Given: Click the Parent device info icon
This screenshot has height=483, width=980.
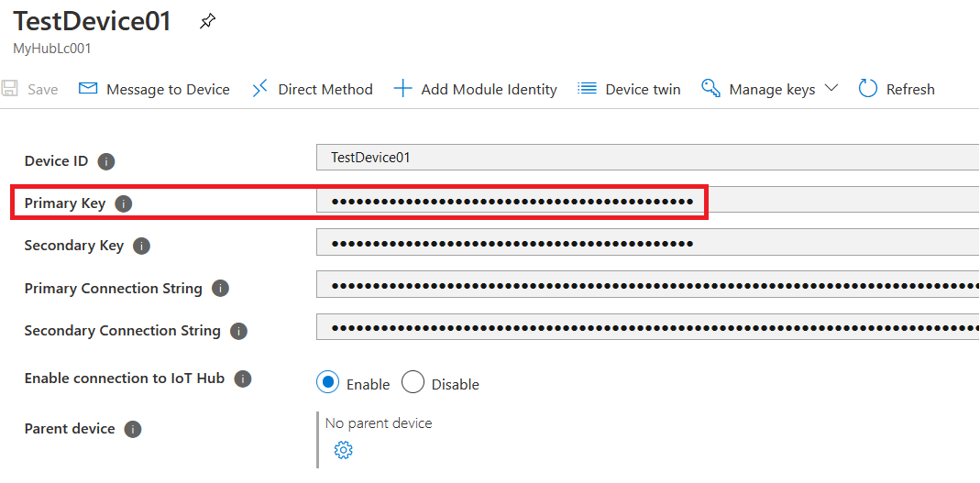Looking at the screenshot, I should click(133, 429).
